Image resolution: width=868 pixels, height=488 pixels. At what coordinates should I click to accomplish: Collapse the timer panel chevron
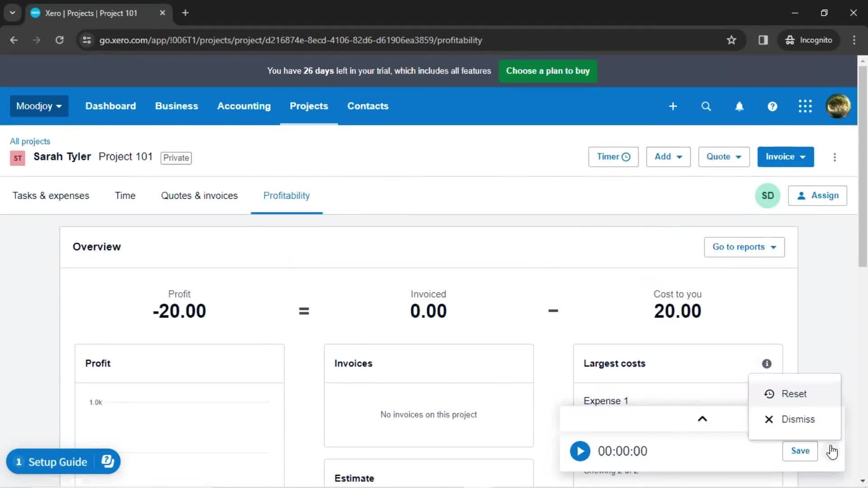(702, 419)
